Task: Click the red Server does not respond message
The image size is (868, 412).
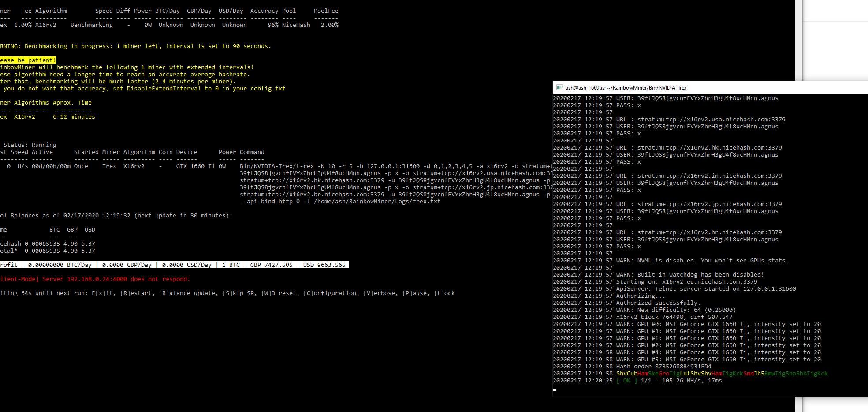Action: [x=95, y=279]
